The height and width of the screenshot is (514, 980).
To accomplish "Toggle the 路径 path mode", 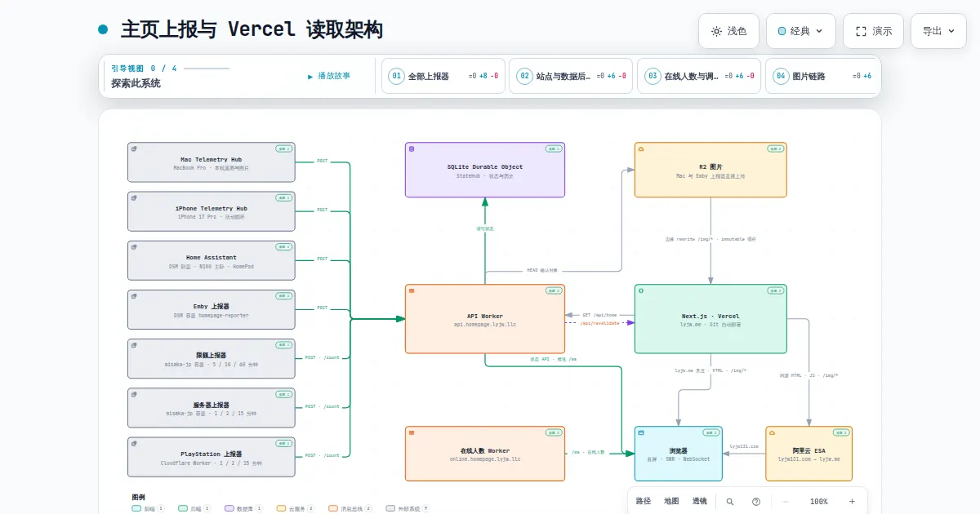I will coord(644,502).
